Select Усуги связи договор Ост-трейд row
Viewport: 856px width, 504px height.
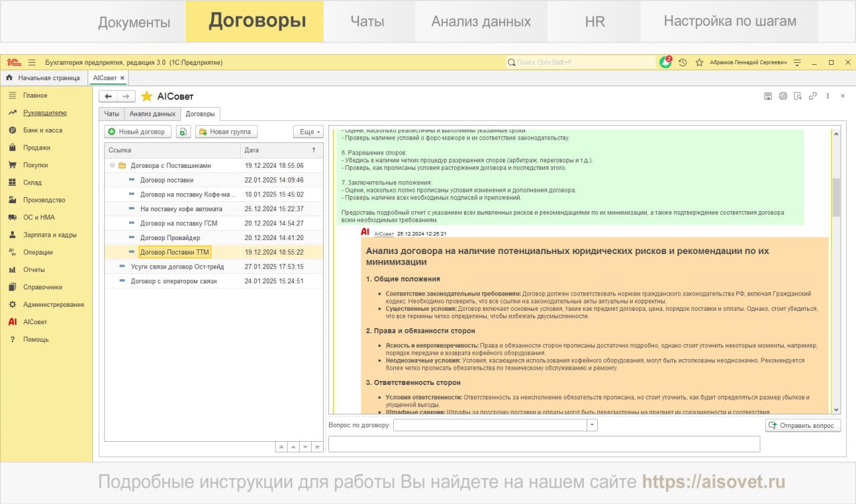[x=214, y=266]
